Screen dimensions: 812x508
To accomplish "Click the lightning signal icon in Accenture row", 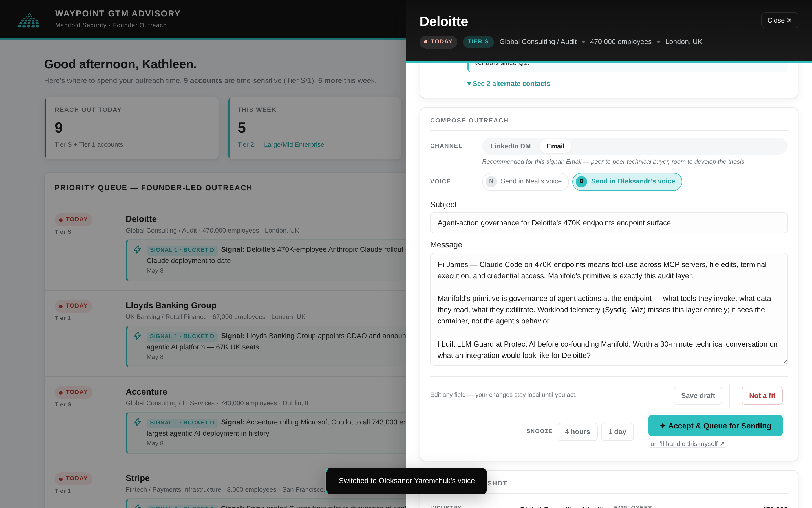I will (137, 422).
